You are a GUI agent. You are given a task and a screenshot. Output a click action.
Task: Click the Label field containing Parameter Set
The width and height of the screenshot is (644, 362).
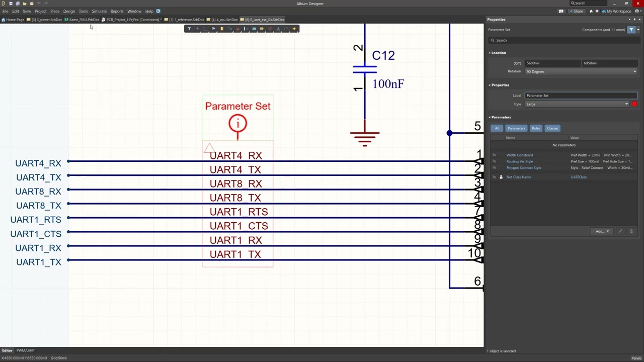(x=581, y=96)
